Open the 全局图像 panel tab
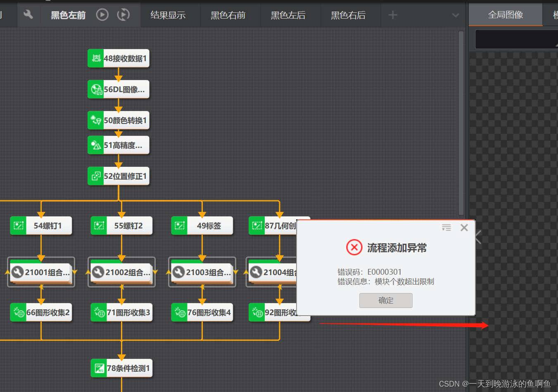The width and height of the screenshot is (558, 392). point(505,14)
